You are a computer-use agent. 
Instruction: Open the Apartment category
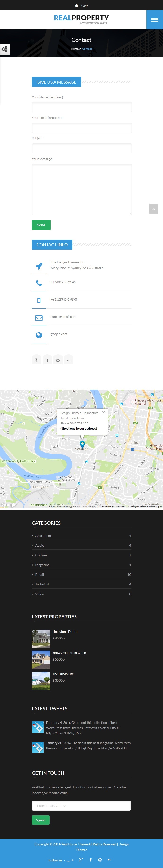(43, 536)
